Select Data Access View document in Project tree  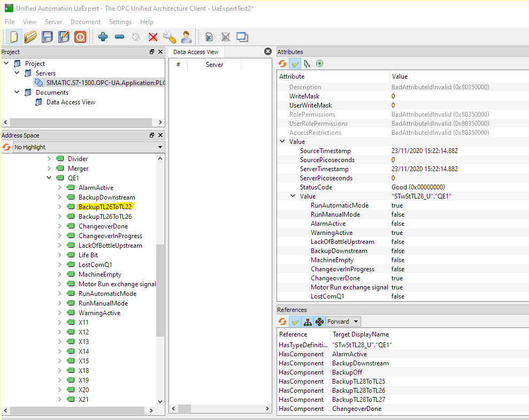point(71,102)
